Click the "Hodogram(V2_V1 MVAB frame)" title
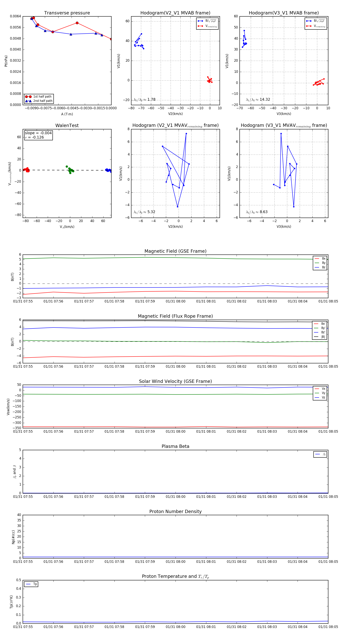Image resolution: width=351 pixels, height=644 pixels. 175,13
